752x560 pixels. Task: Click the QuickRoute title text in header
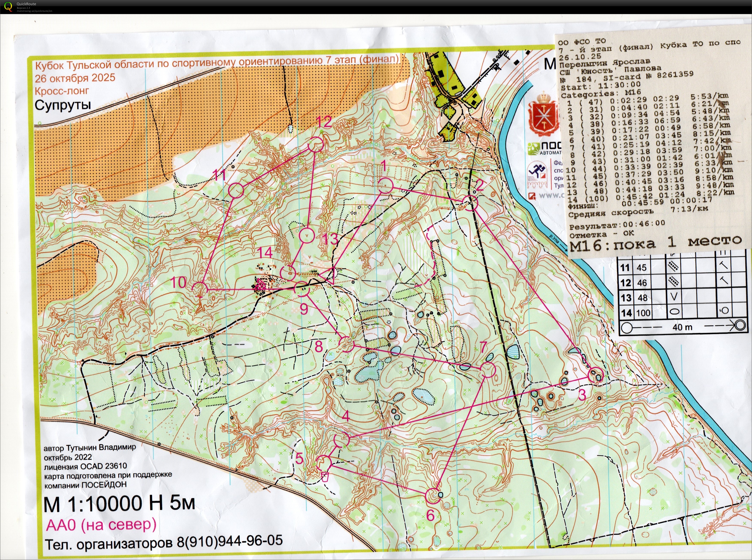point(26,4)
